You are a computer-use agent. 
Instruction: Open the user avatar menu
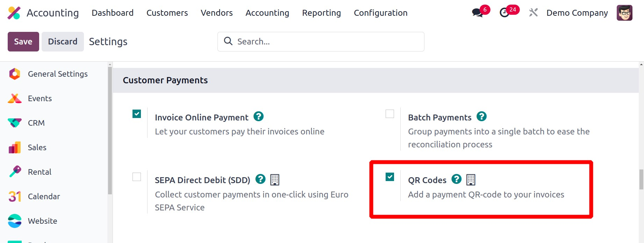pos(624,13)
